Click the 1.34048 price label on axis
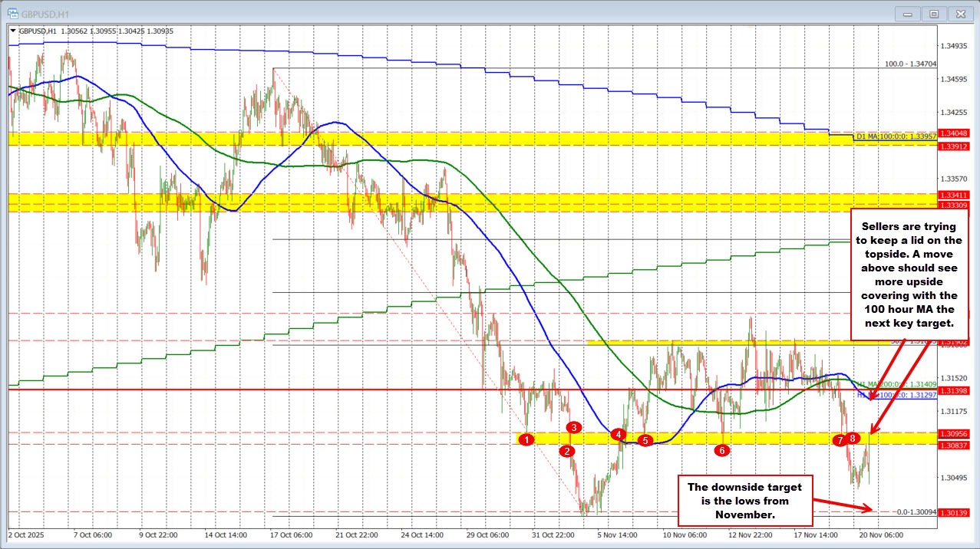Image resolution: width=980 pixels, height=549 pixels. (955, 133)
